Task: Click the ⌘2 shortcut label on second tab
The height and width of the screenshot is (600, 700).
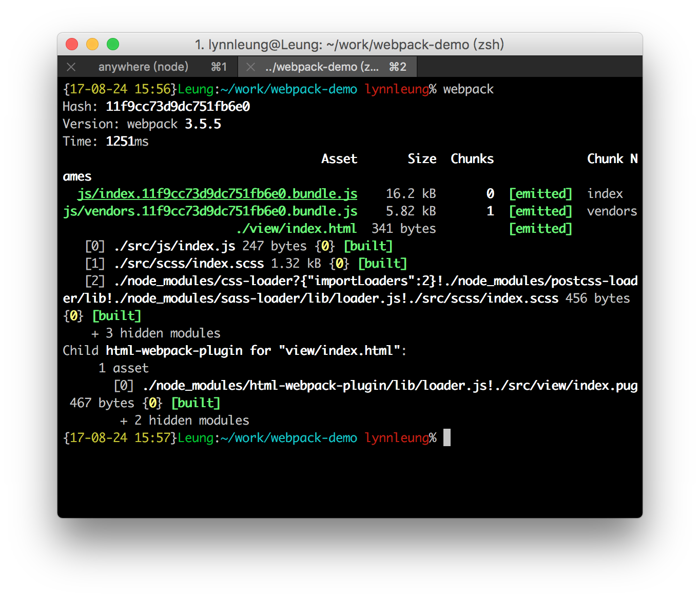Action: click(397, 67)
